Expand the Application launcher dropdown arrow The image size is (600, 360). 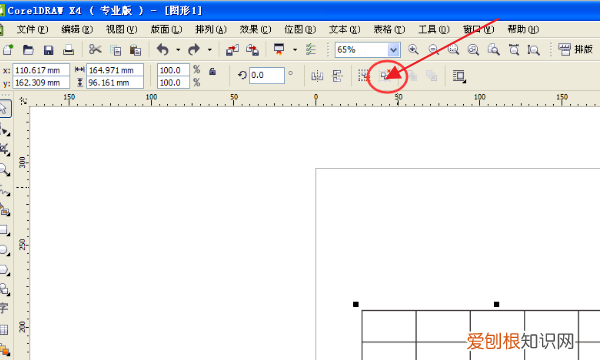tap(295, 50)
